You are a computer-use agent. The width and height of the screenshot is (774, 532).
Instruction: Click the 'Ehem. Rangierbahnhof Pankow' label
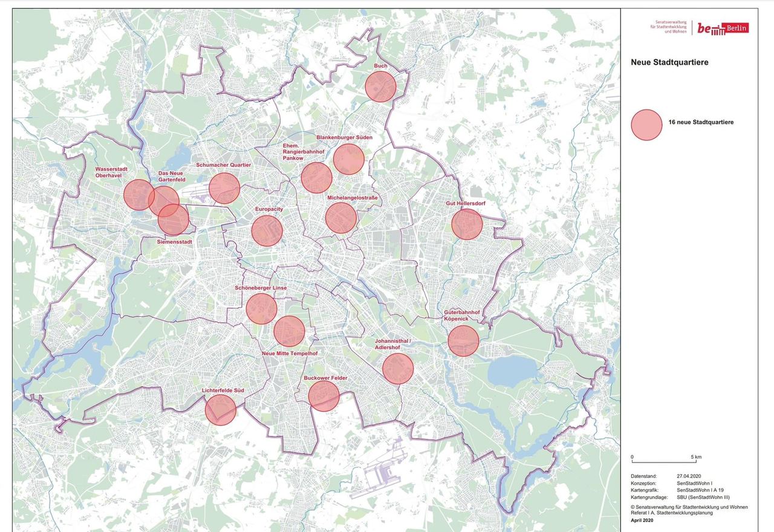tap(304, 152)
